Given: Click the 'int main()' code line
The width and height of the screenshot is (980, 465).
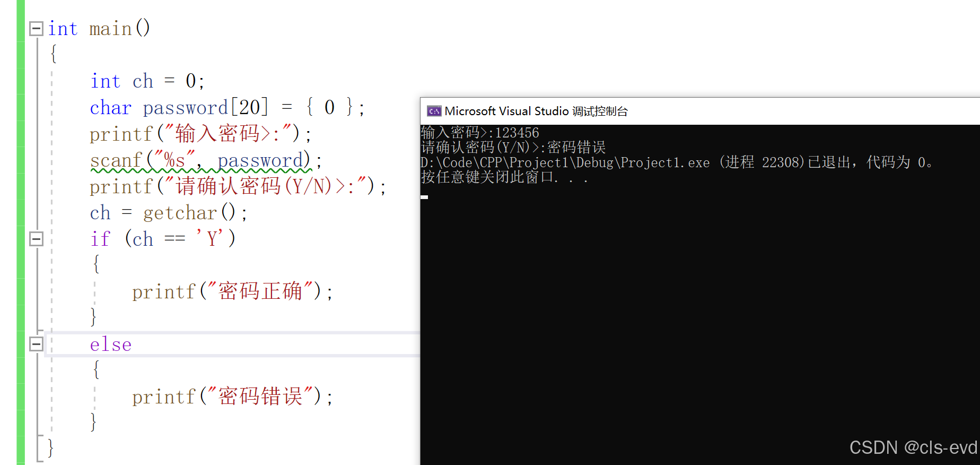Looking at the screenshot, I should [x=99, y=28].
